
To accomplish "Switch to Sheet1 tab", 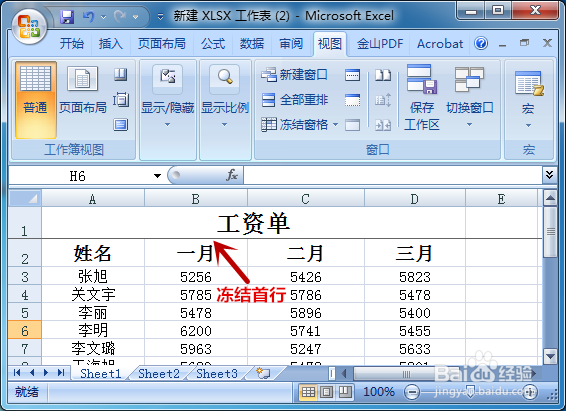I will [x=100, y=373].
